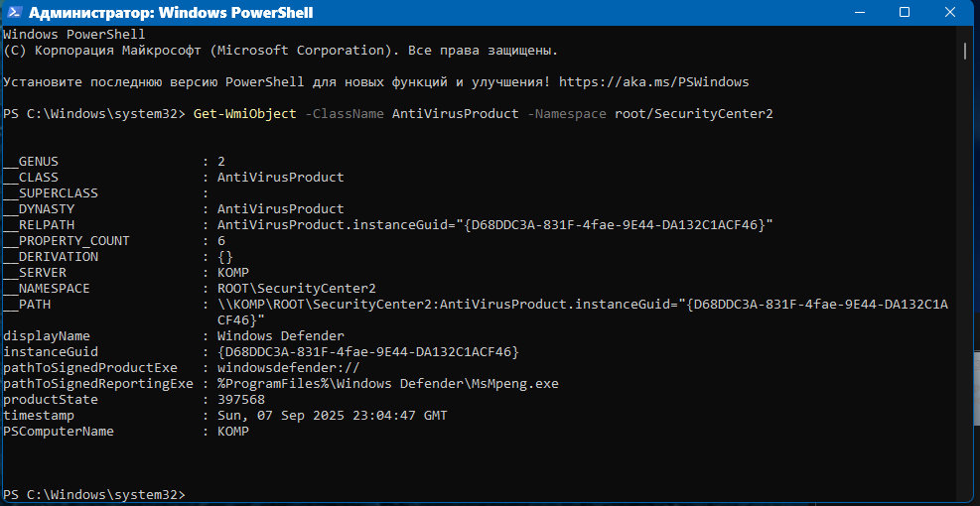Close the PowerShell window
The height and width of the screenshot is (506, 980).
pyautogui.click(x=951, y=13)
